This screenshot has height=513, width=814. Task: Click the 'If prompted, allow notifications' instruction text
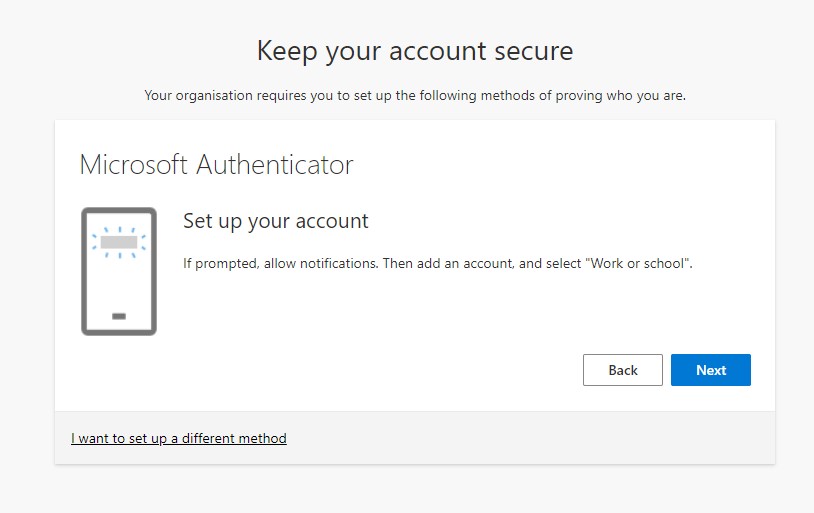tap(438, 264)
